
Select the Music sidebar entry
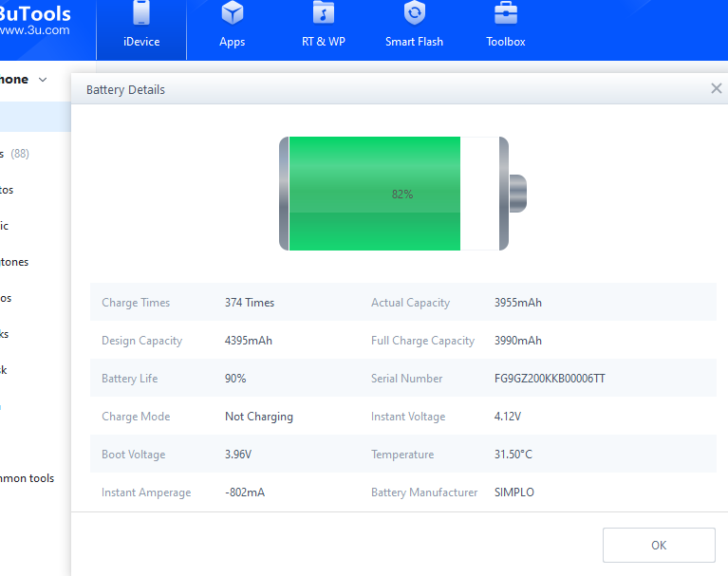[x=5, y=226]
